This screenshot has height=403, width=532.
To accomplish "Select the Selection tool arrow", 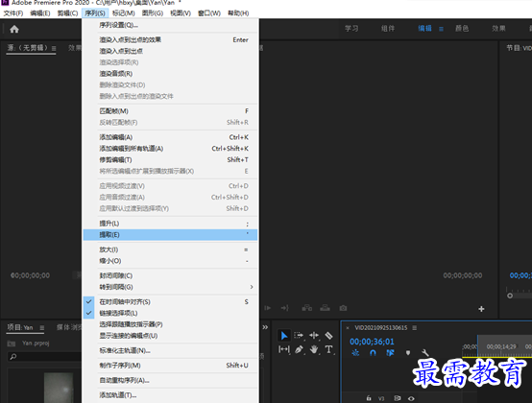I will 284,336.
